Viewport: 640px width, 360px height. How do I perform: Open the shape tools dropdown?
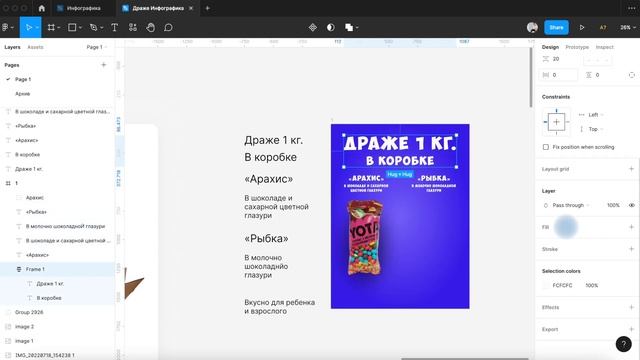coord(80,27)
